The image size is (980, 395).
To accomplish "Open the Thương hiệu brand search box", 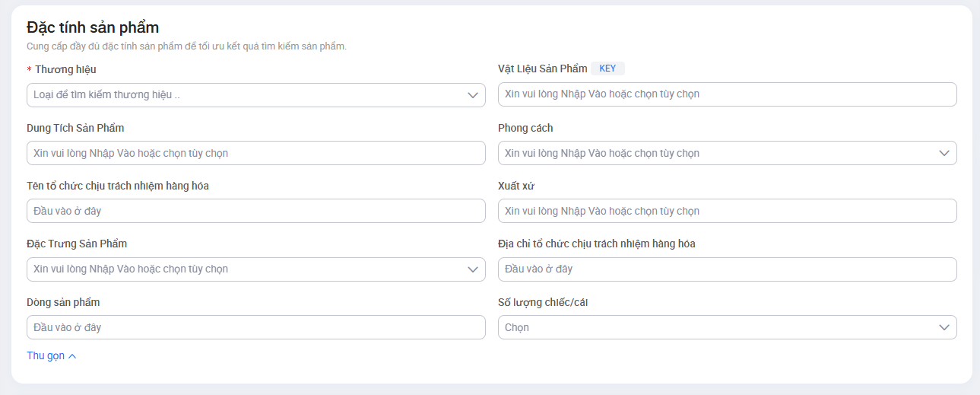I will click(243, 95).
